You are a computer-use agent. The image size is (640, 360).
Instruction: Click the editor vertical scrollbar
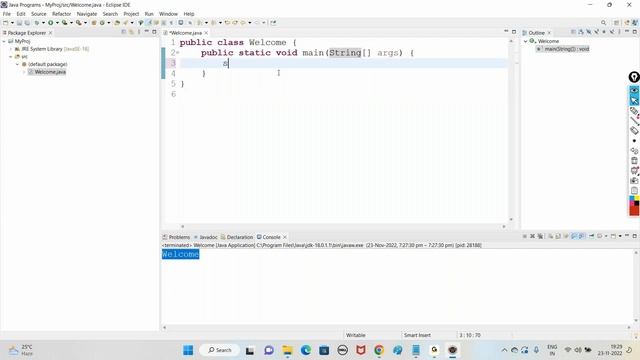pos(511,131)
